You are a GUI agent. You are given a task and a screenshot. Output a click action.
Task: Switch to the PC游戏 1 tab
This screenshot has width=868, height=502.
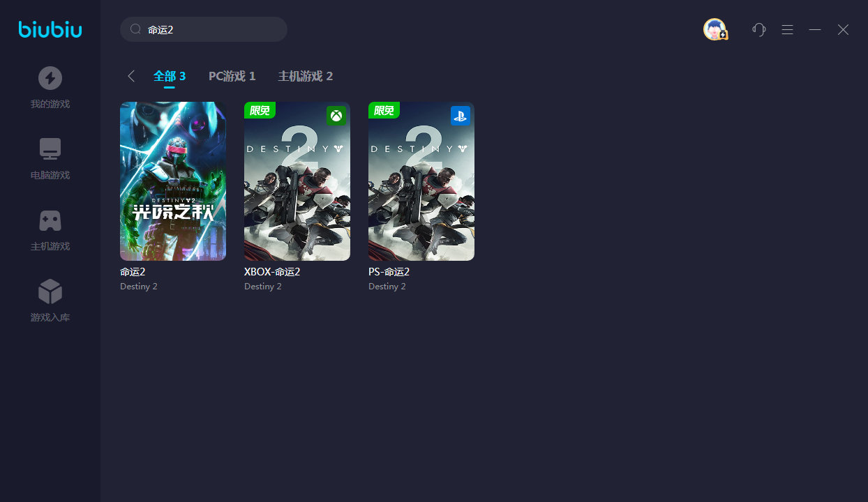[232, 76]
